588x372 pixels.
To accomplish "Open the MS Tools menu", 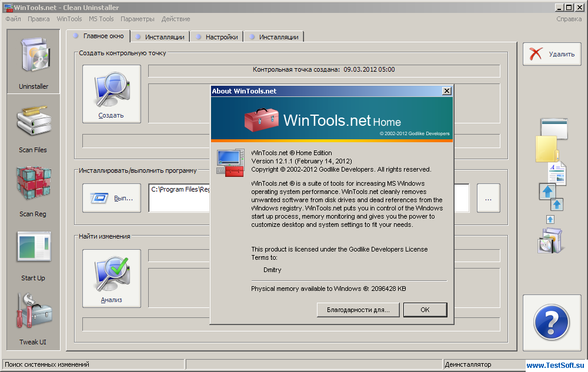I will (x=101, y=19).
